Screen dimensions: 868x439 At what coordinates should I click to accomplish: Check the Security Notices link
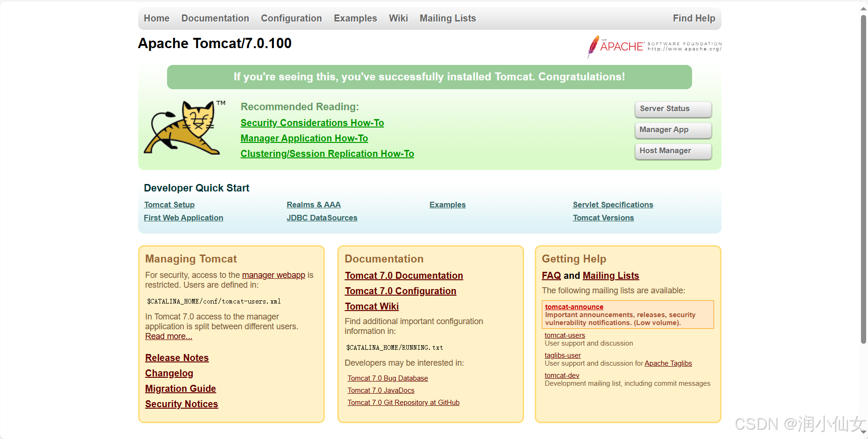coord(182,404)
